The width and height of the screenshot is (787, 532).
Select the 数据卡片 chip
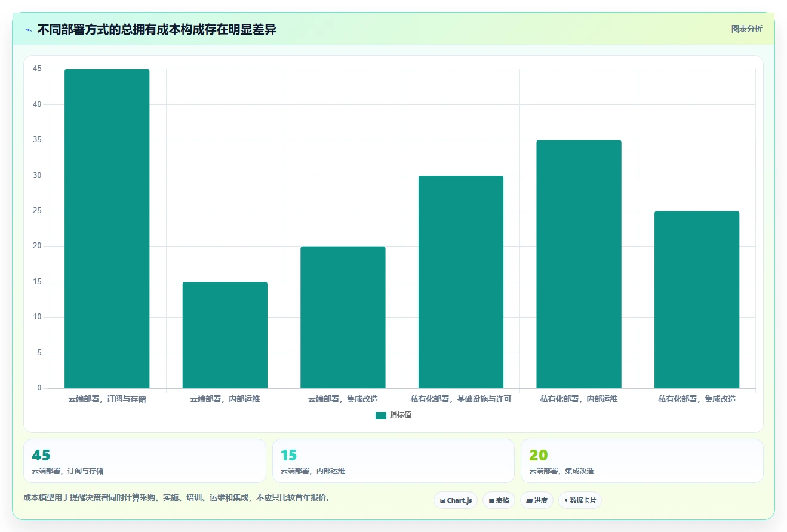tap(580, 500)
